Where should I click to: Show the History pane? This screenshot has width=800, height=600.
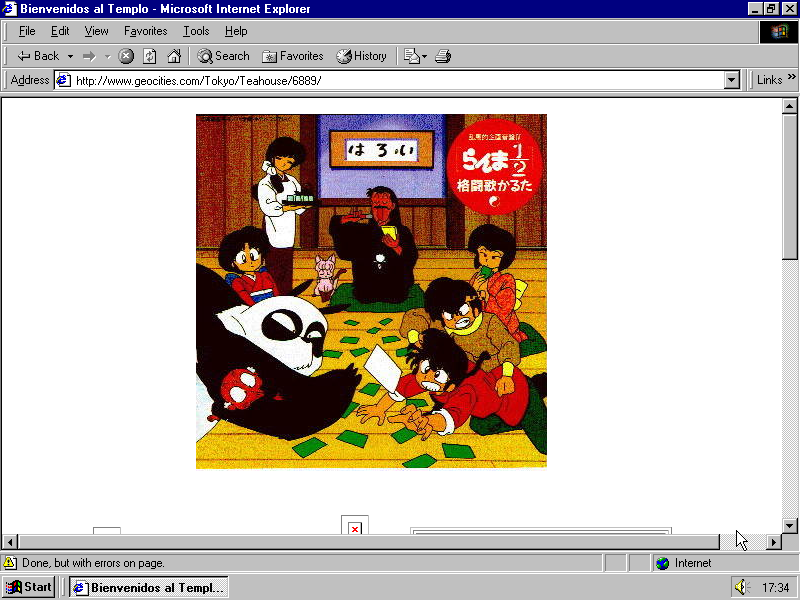pyautogui.click(x=362, y=56)
